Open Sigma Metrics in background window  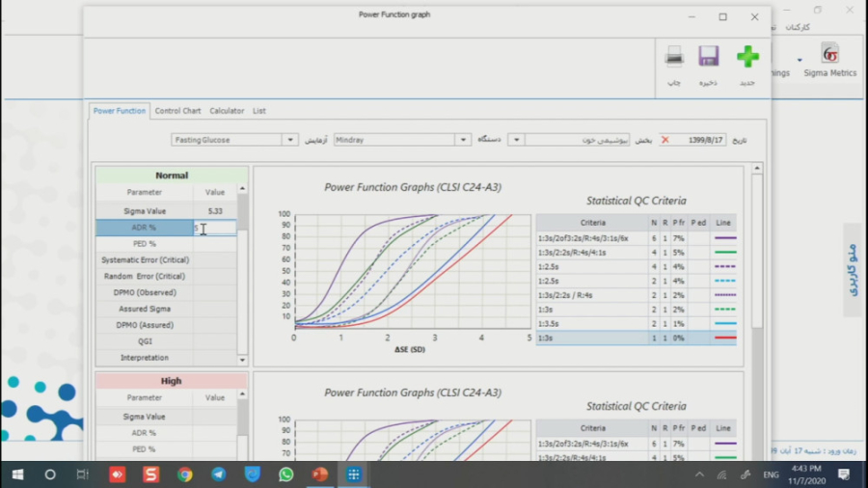[x=829, y=61]
